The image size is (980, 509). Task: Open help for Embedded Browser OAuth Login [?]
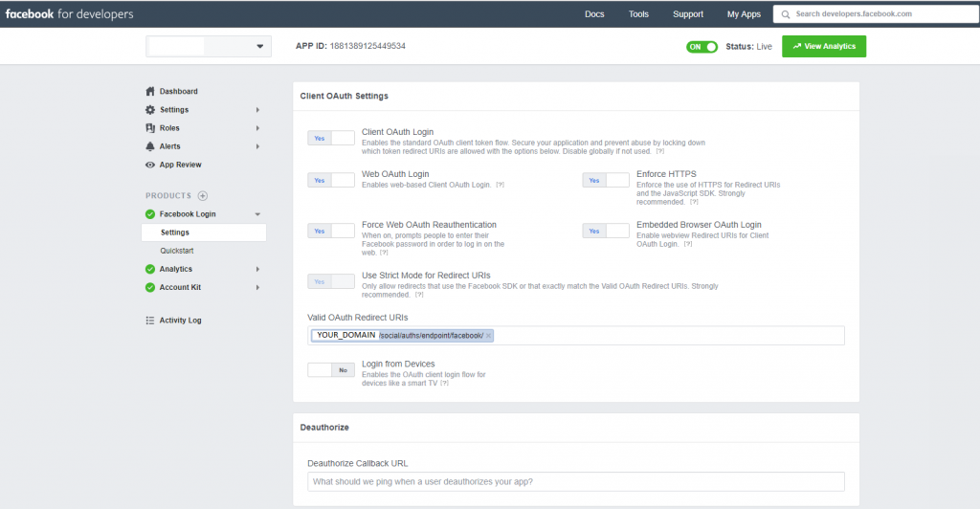point(688,244)
